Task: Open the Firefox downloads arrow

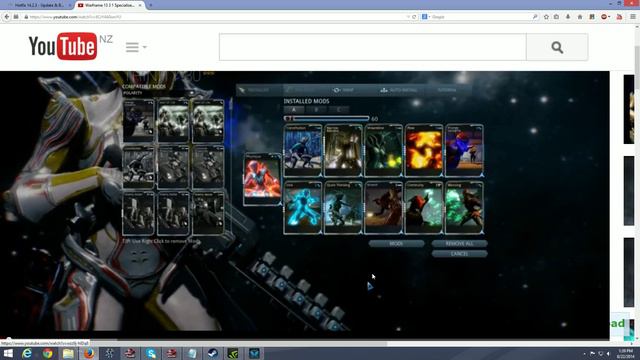Action: click(x=568, y=17)
